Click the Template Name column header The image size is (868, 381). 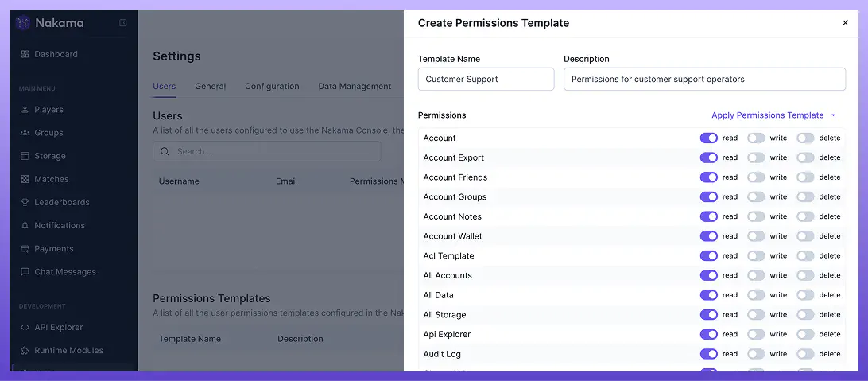click(x=190, y=339)
